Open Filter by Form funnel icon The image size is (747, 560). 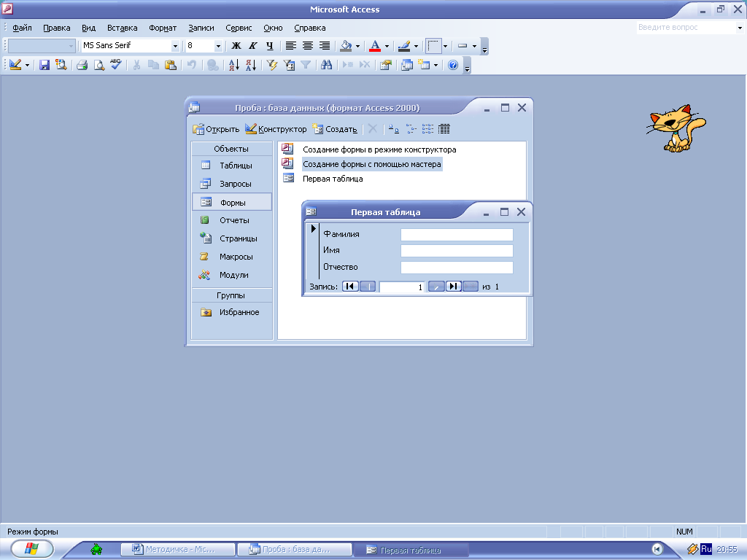click(289, 65)
